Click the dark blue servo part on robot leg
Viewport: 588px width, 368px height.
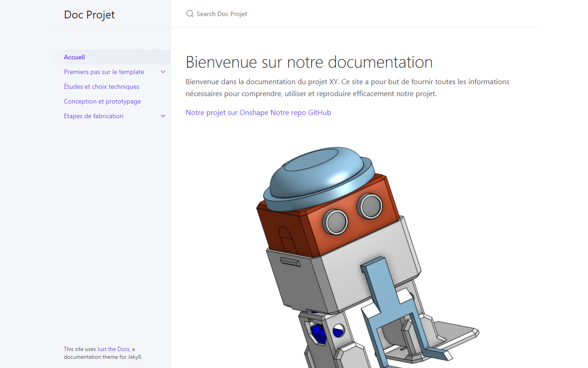(317, 332)
